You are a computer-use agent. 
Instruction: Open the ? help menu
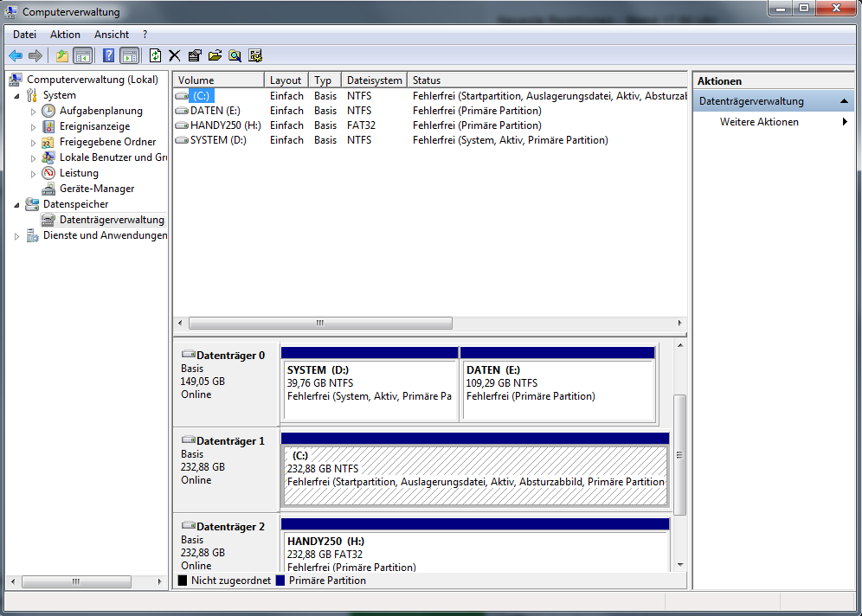click(145, 34)
